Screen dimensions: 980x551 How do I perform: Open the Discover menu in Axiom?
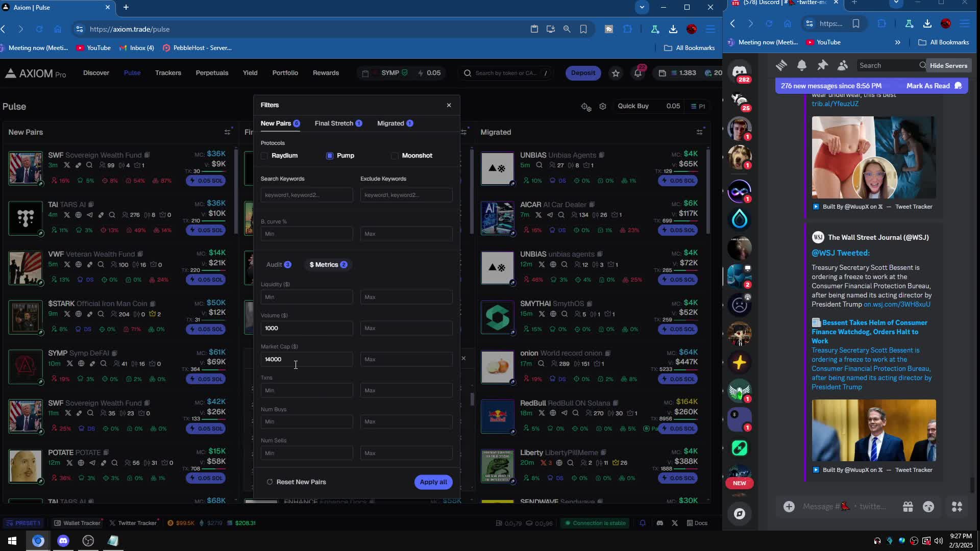pos(96,73)
